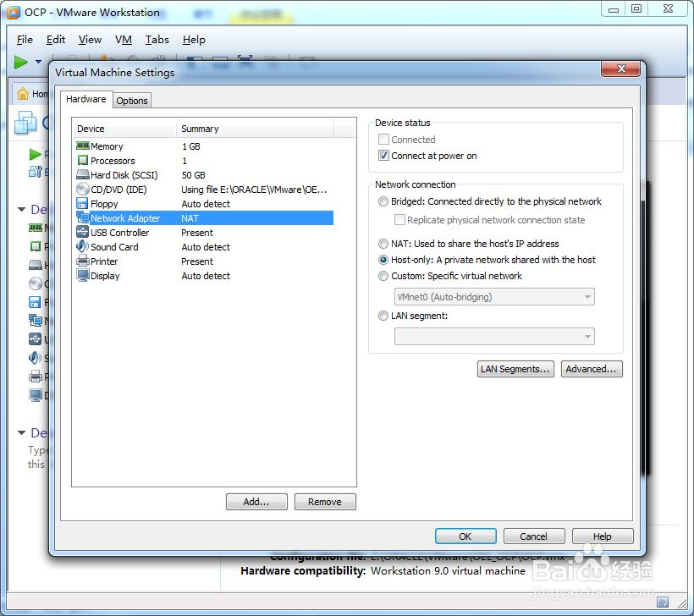Viewport: 694px width, 616px height.
Task: Collapse the Description section in the background window
Action: pyautogui.click(x=21, y=432)
